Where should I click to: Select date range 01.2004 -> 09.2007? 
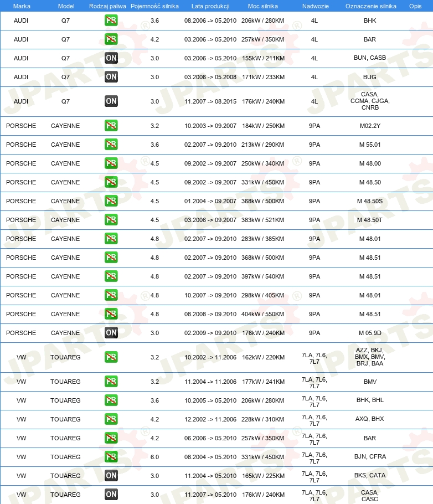tap(210, 201)
